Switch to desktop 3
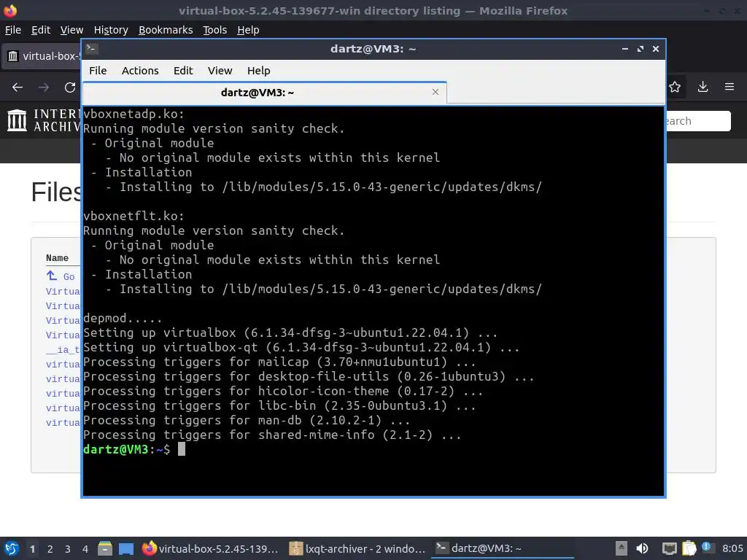The image size is (747, 560). (68, 549)
